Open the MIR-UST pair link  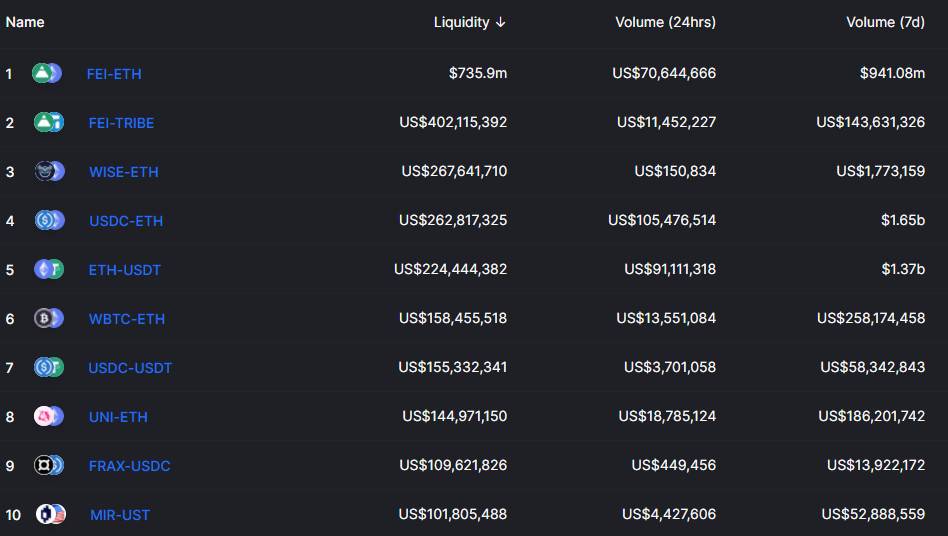120,515
